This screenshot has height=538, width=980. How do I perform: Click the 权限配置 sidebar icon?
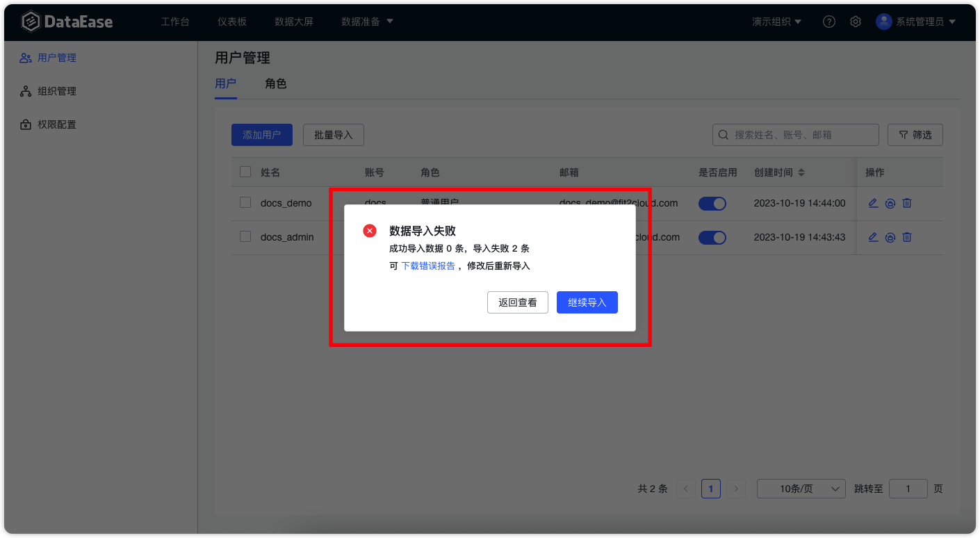pyautogui.click(x=26, y=124)
